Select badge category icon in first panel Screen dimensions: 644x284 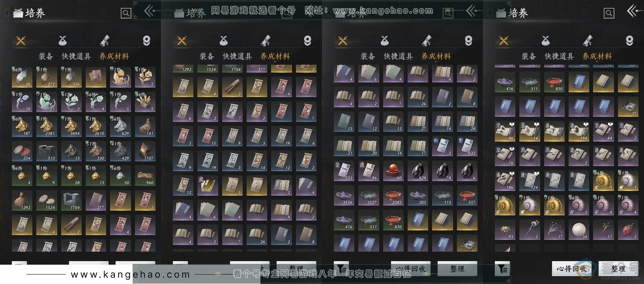click(146, 40)
